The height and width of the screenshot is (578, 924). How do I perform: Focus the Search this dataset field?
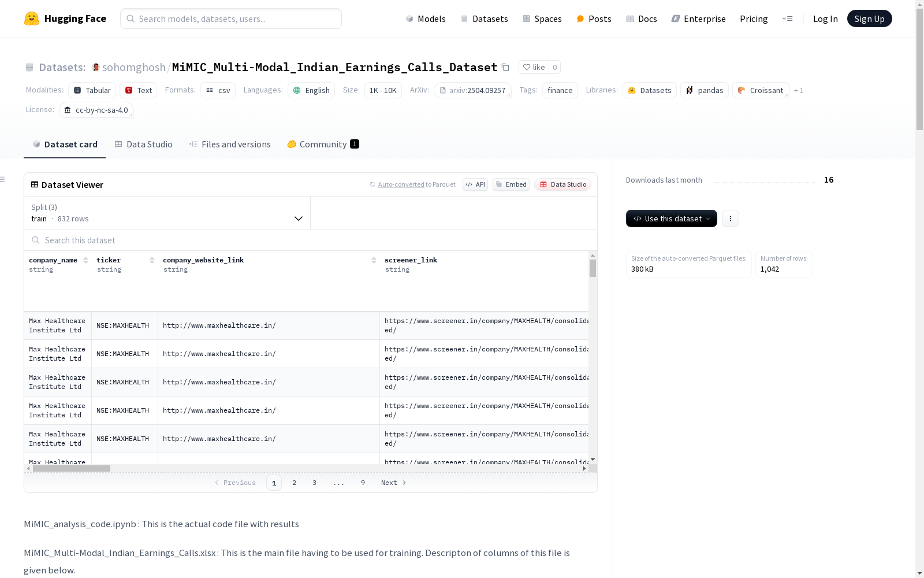(x=311, y=240)
